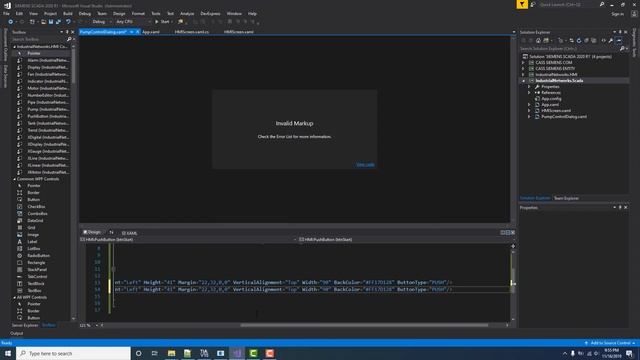This screenshot has height=360, width=640.
Task: Click the Navigate Backward toolbar icon
Action: click(x=10, y=22)
